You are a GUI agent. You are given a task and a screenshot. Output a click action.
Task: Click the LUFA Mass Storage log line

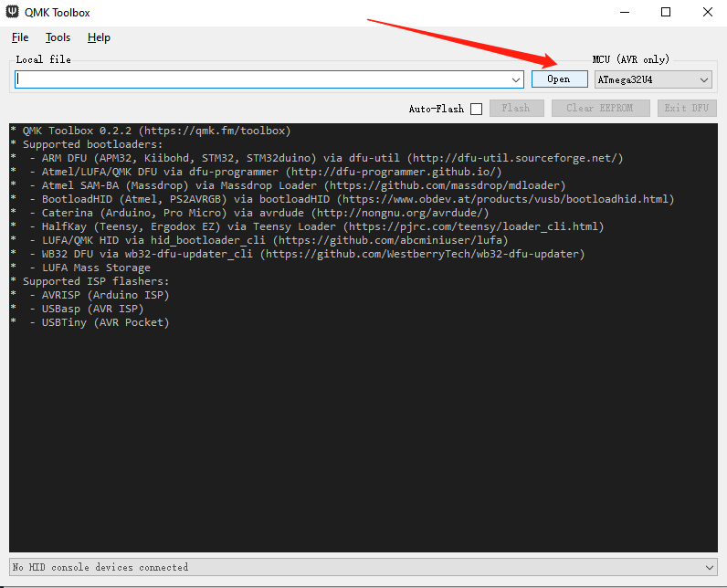pyautogui.click(x=80, y=268)
